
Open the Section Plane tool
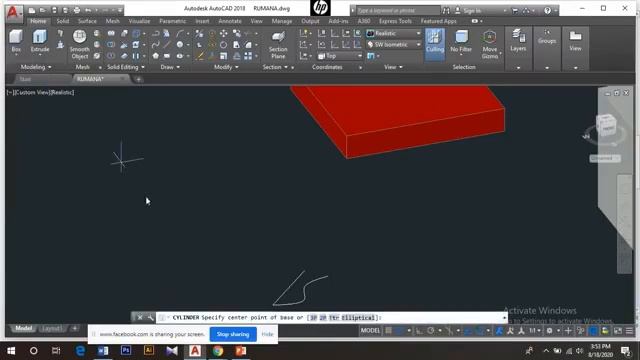(x=278, y=44)
